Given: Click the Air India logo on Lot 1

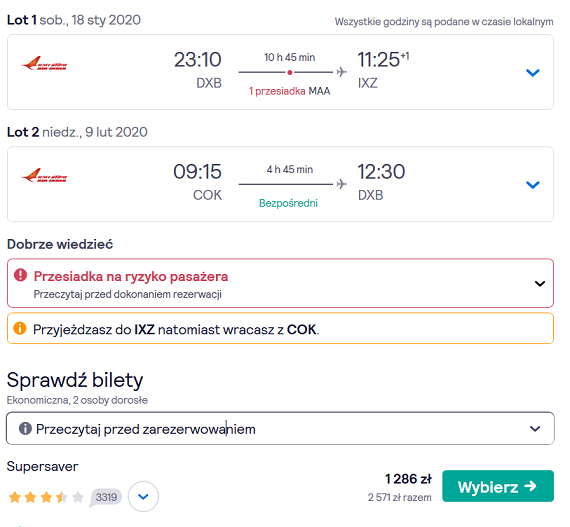Looking at the screenshot, I should tap(44, 63).
